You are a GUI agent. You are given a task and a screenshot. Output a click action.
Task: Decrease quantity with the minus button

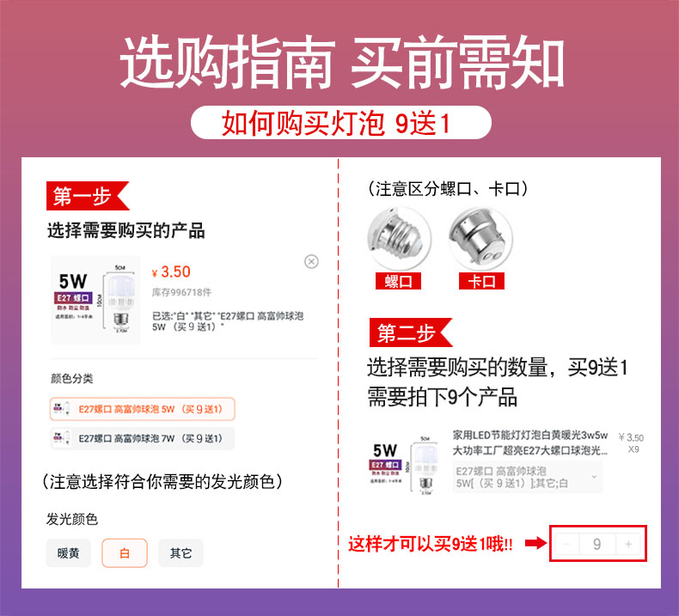[x=566, y=544]
